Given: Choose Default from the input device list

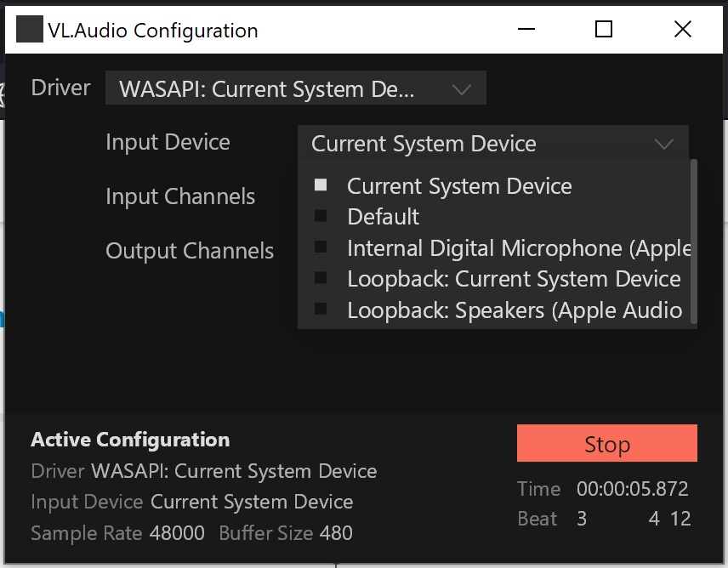Looking at the screenshot, I should (383, 217).
